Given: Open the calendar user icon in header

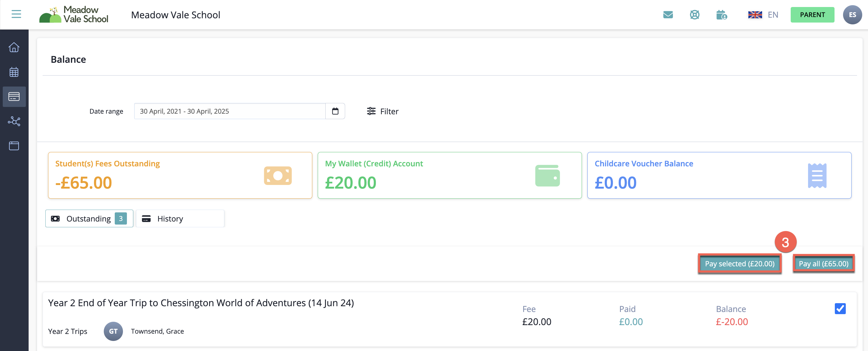Looking at the screenshot, I should [x=721, y=15].
